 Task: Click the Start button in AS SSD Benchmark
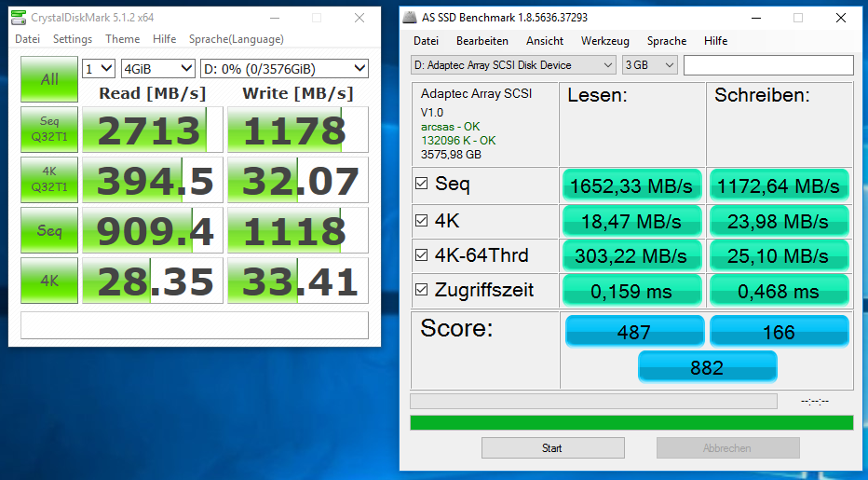[553, 448]
